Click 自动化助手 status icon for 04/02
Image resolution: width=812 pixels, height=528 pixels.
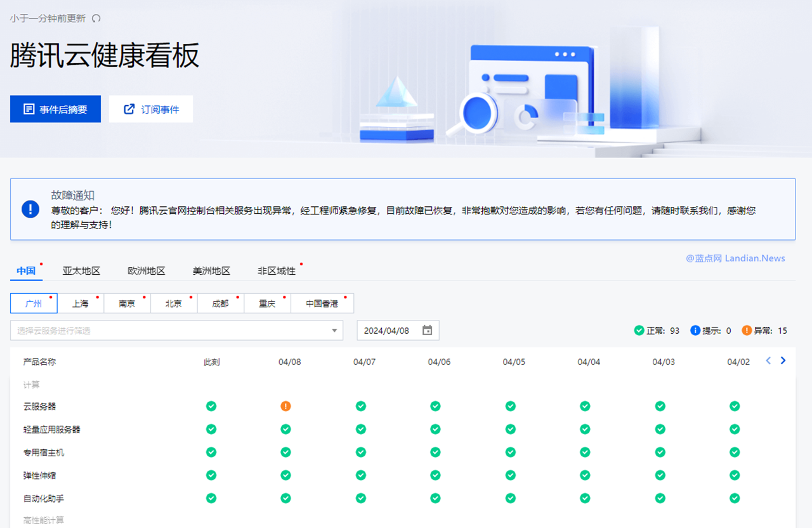click(735, 498)
